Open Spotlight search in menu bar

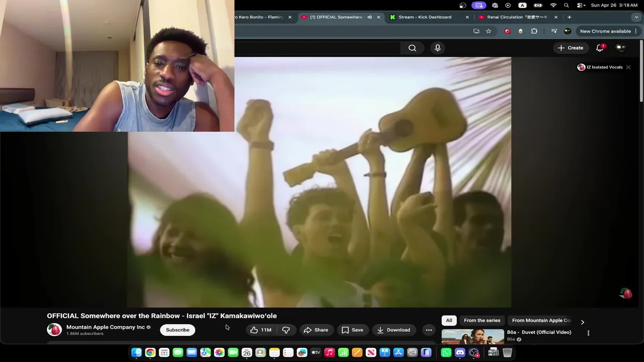click(x=567, y=5)
